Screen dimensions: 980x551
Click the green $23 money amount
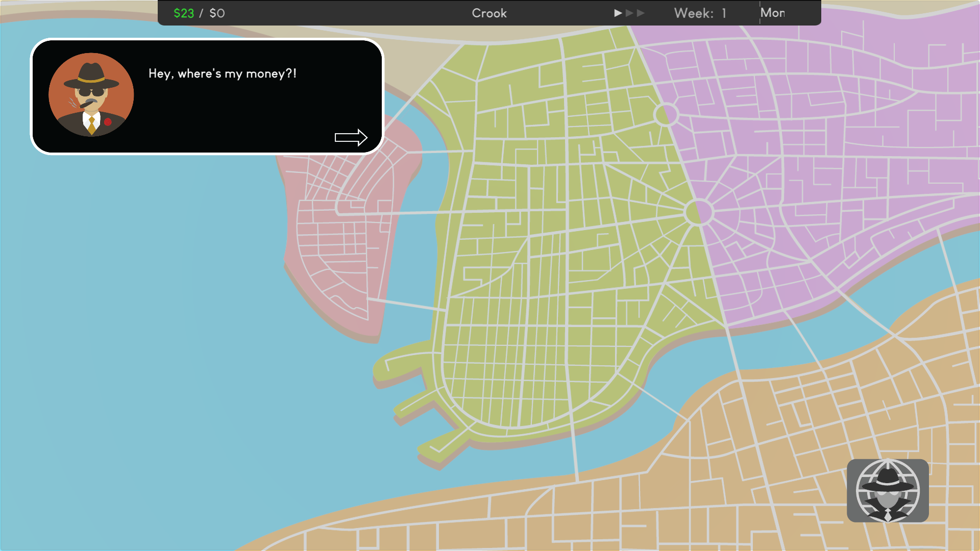click(x=184, y=13)
